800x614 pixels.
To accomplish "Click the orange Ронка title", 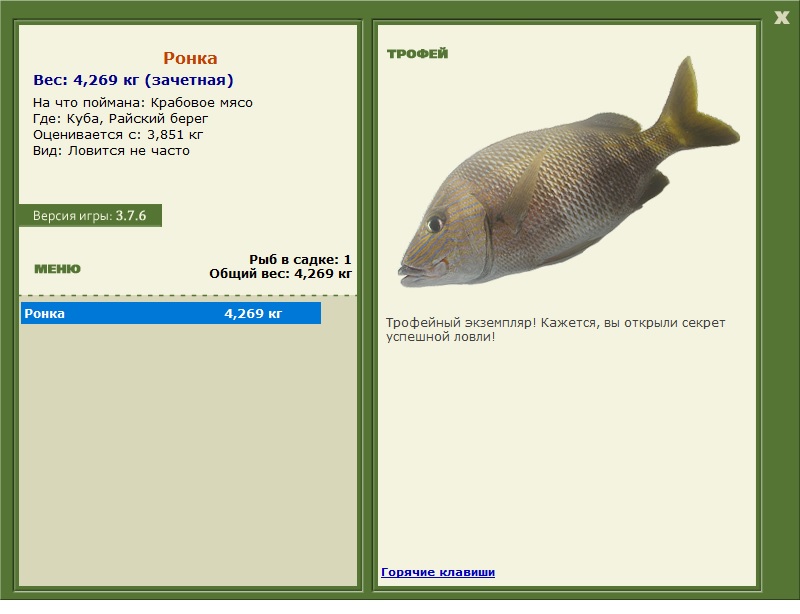I will point(190,58).
